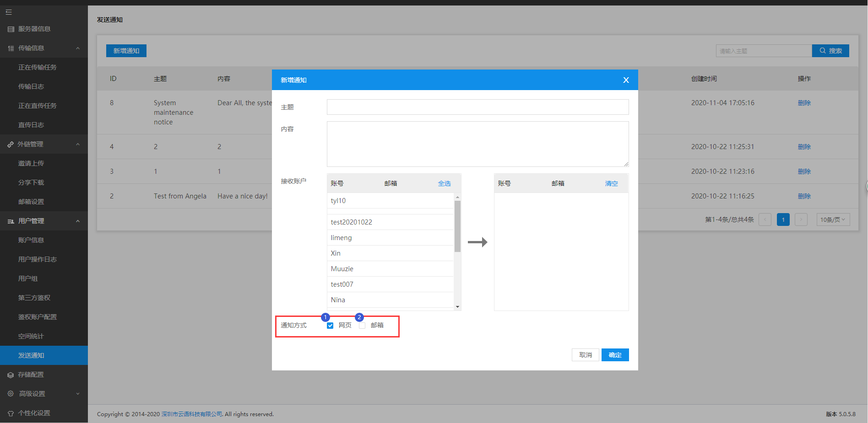868x423 pixels.
Task: Expand the 高级设置 menu section
Action: point(78,394)
